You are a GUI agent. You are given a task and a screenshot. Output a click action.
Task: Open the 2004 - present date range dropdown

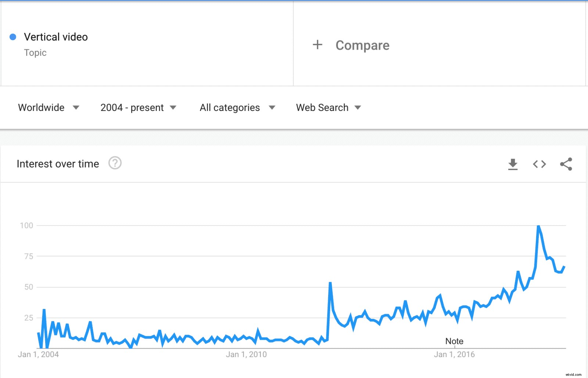(x=139, y=108)
